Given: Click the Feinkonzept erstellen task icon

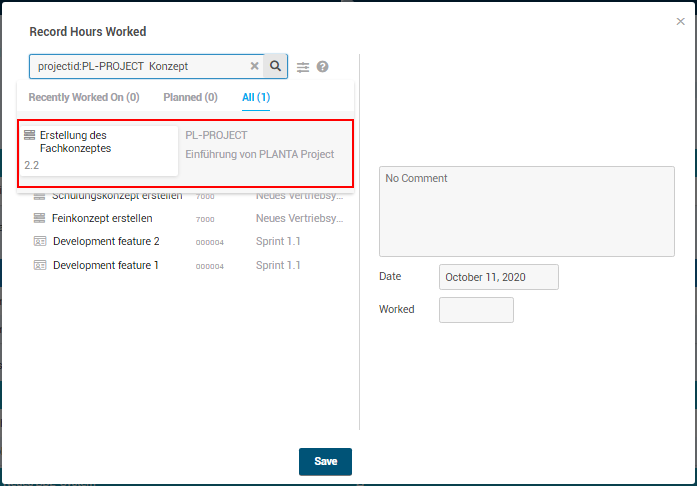Looking at the screenshot, I should click(40, 218).
